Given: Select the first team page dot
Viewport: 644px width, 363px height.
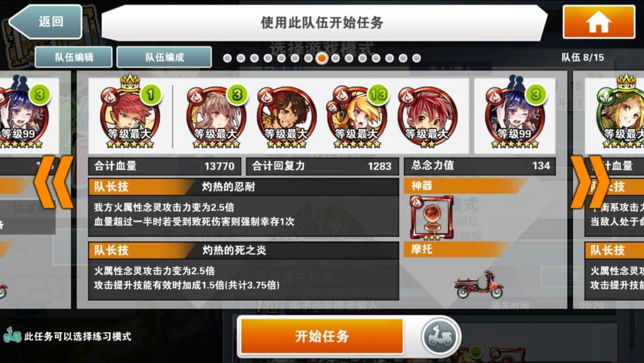Looking at the screenshot, I should (227, 59).
